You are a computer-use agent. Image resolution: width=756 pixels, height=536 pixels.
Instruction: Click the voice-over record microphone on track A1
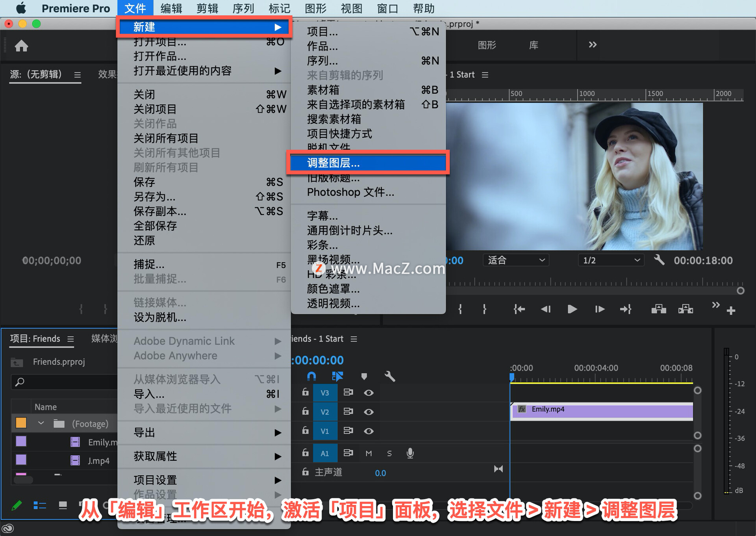tap(409, 453)
